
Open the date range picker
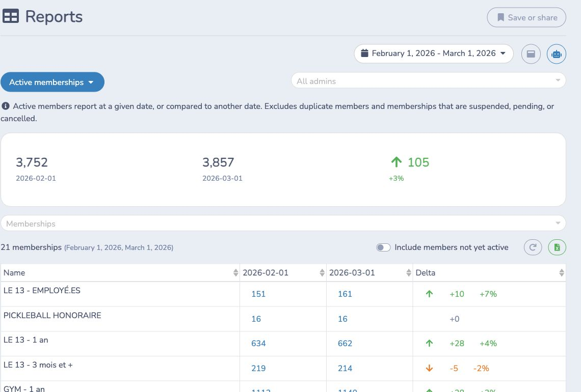point(434,53)
